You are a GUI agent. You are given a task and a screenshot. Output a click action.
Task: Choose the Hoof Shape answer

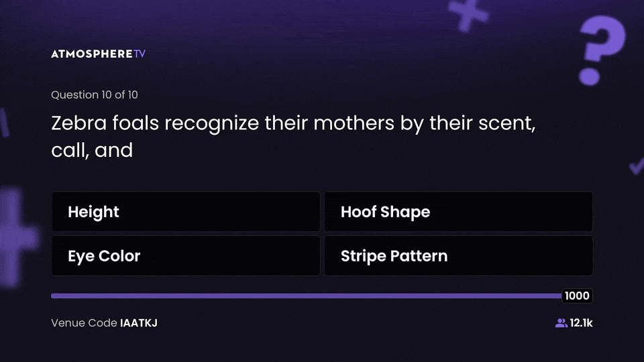pyautogui.click(x=458, y=212)
